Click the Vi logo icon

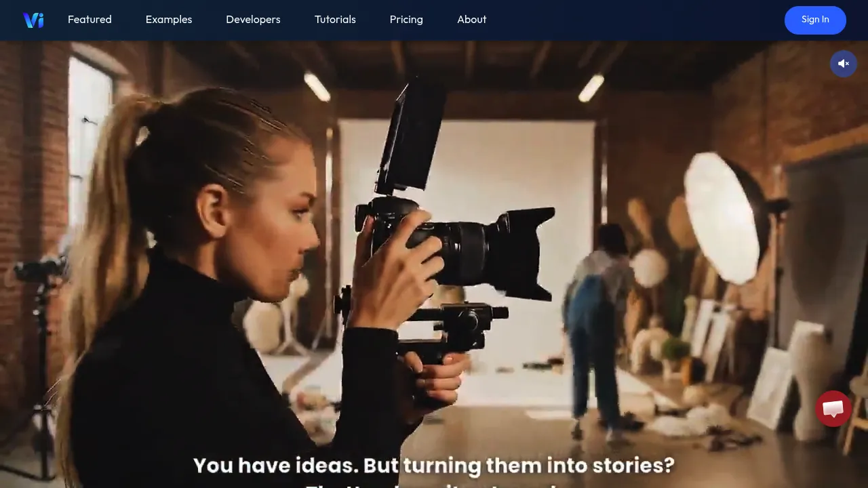(x=33, y=20)
